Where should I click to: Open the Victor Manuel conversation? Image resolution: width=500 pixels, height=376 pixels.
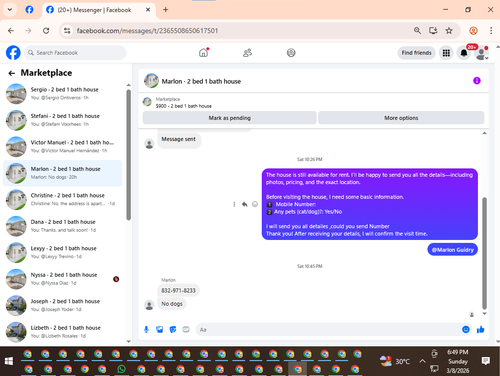(x=63, y=147)
